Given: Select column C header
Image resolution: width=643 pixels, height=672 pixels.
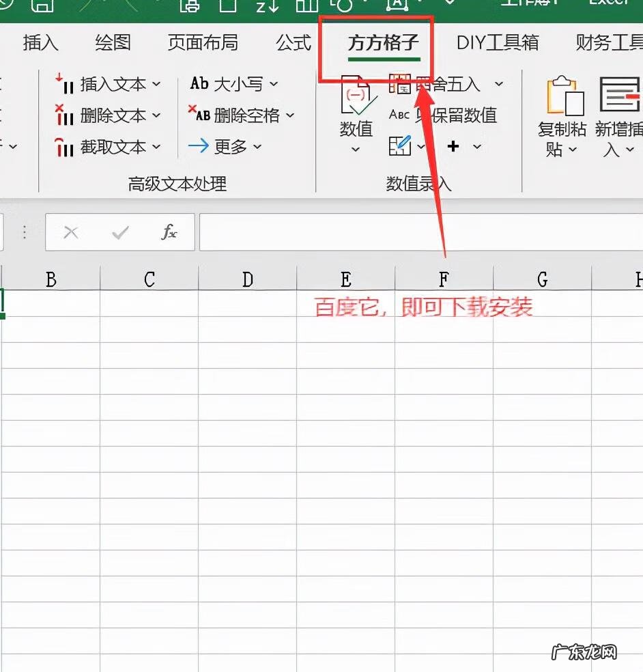Looking at the screenshot, I should [x=149, y=279].
